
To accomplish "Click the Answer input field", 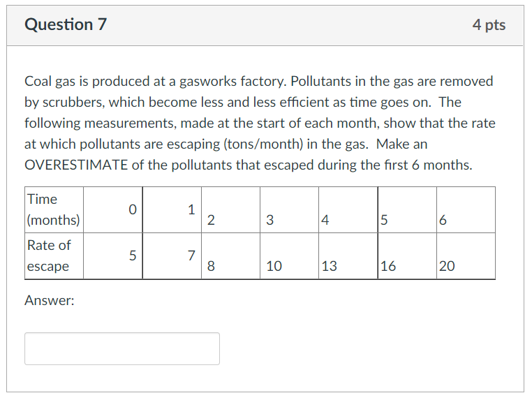I will point(121,348).
